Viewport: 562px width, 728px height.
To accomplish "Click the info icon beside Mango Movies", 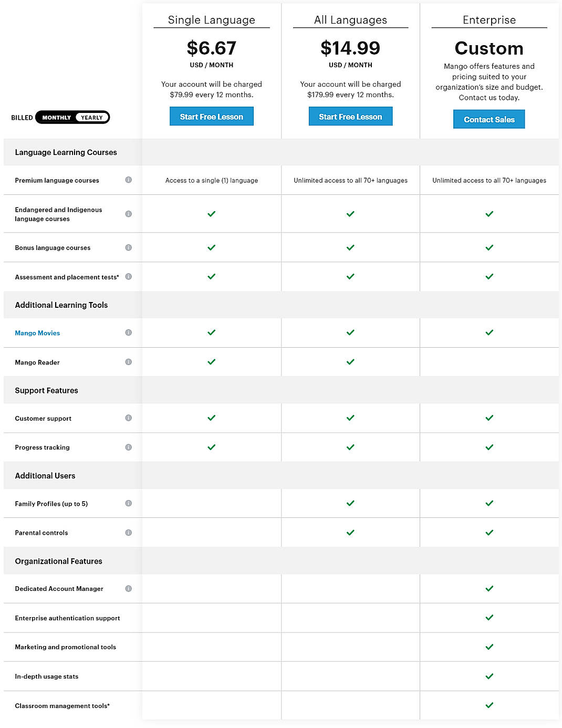I will tap(129, 332).
